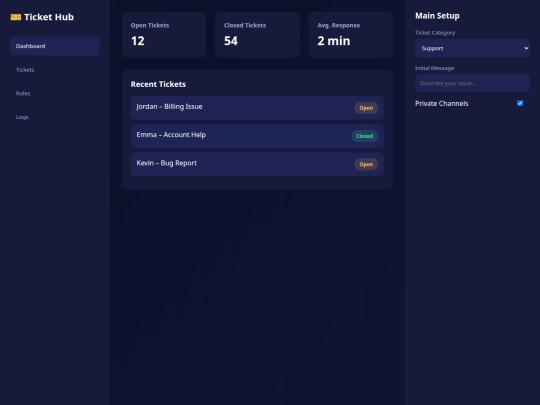Click the Recent Tickets heading
Image resolution: width=540 pixels, height=405 pixels.
(158, 84)
